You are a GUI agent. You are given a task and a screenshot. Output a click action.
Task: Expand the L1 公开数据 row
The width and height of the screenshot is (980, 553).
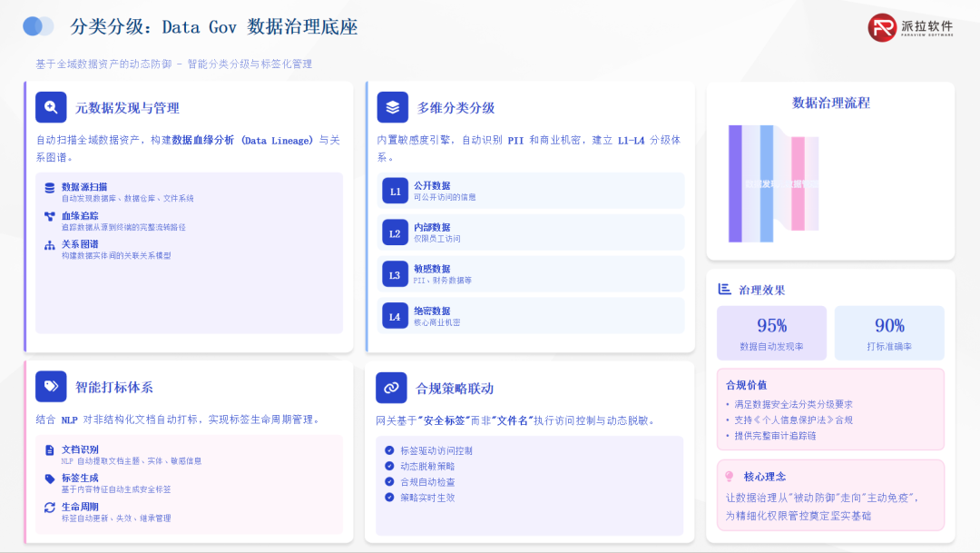531,191
